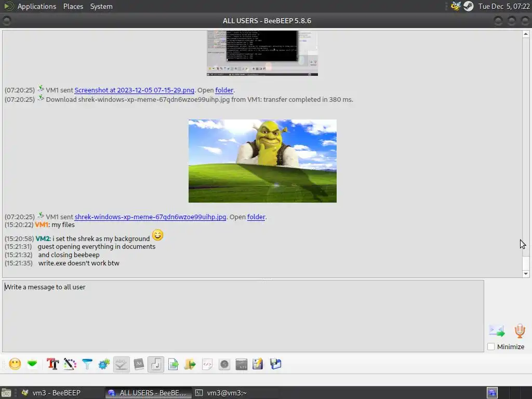532x399 pixels.
Task: Select ALL USERS - BeeBEEP taskbar entry
Action: pyautogui.click(x=148, y=393)
